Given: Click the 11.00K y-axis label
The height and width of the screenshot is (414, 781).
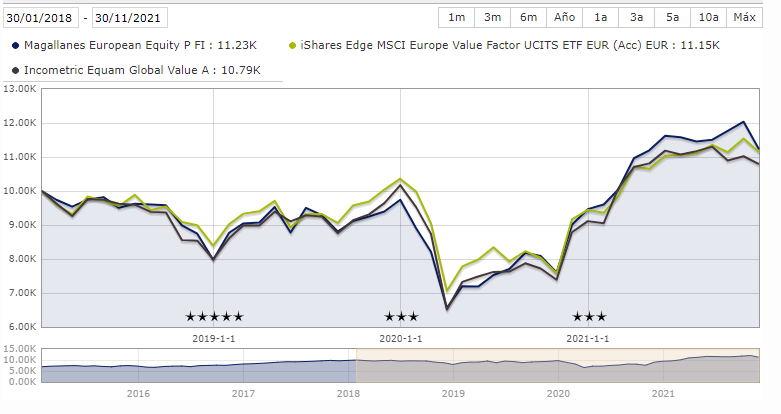Looking at the screenshot, I should click(x=19, y=157).
